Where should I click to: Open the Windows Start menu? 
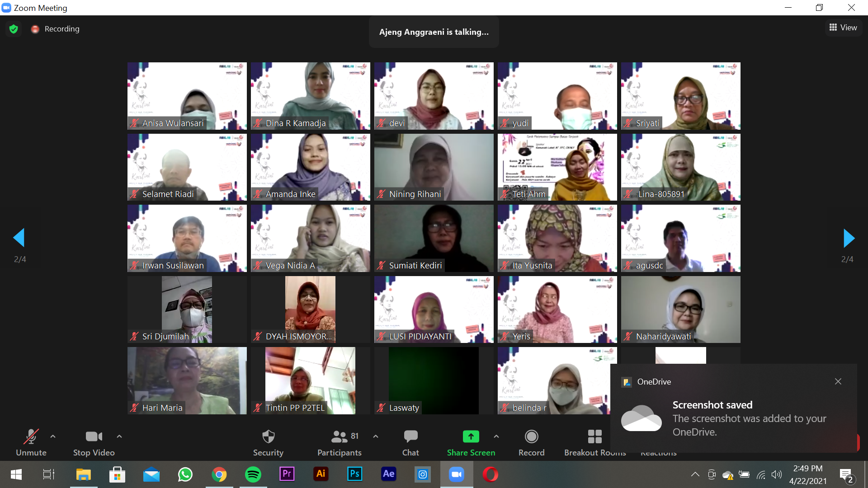16,474
